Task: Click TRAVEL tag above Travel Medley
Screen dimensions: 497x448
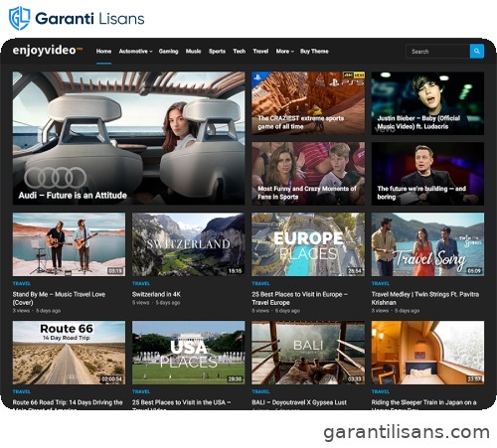Action: [x=381, y=283]
